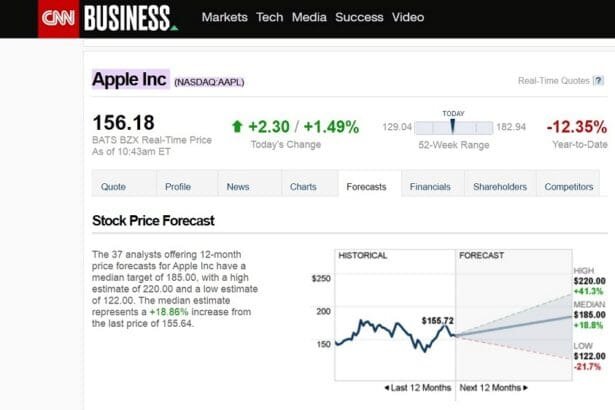Go to the Tech section
The image size is (615, 410).
270,18
